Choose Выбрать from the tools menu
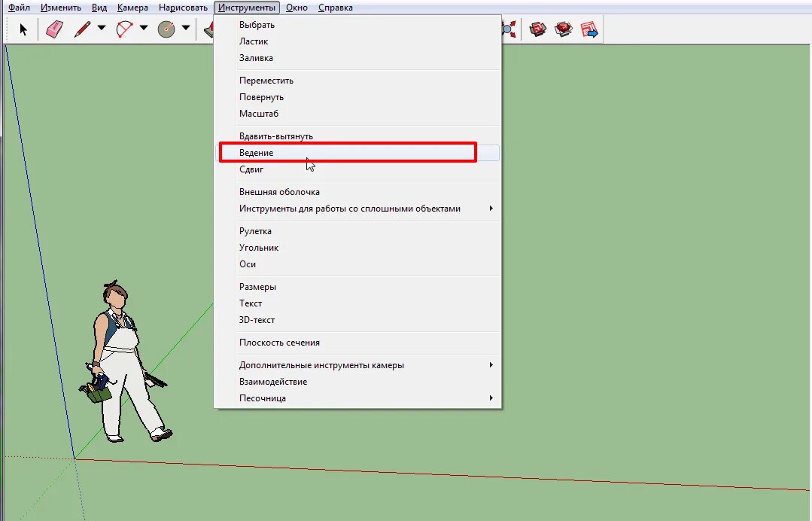The height and width of the screenshot is (521, 812). coord(357,25)
